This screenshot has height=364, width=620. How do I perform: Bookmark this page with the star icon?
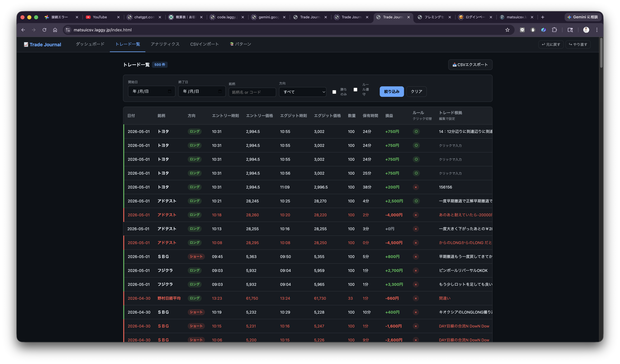pyautogui.click(x=507, y=30)
